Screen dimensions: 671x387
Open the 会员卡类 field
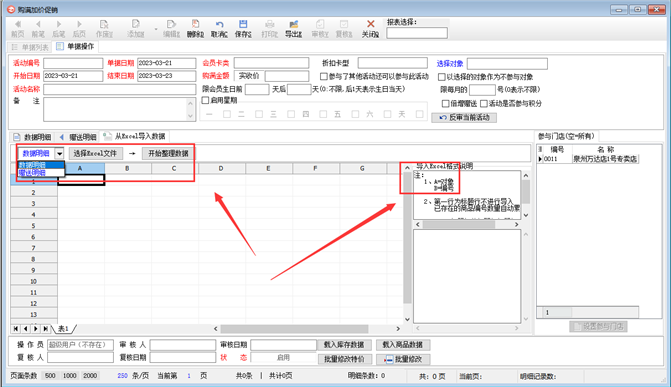[x=271, y=63]
